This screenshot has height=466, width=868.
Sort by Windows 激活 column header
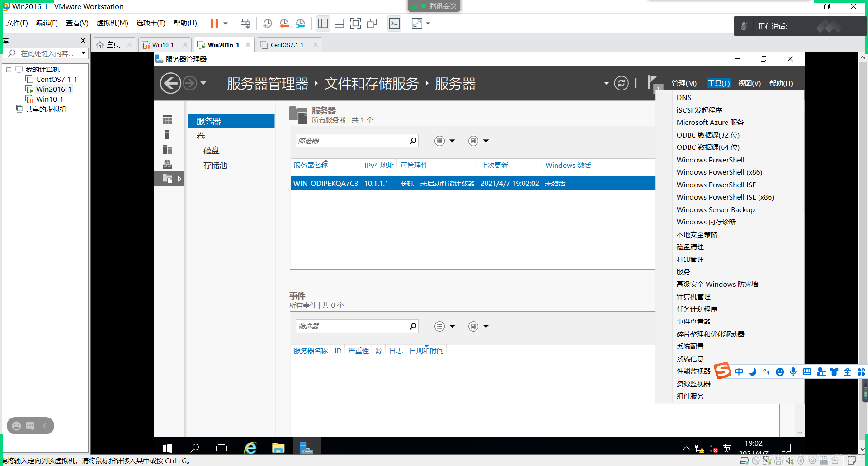568,166
